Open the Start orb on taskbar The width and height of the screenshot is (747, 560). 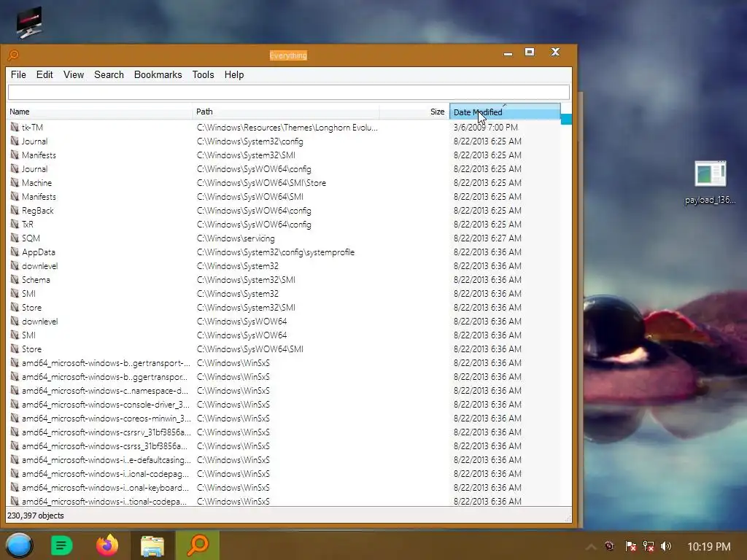click(19, 545)
